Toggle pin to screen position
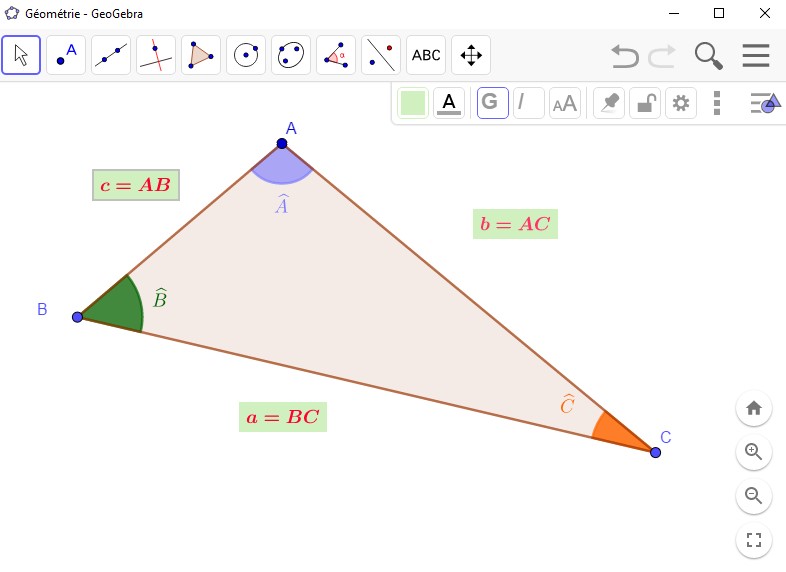786x572 pixels. pyautogui.click(x=609, y=103)
